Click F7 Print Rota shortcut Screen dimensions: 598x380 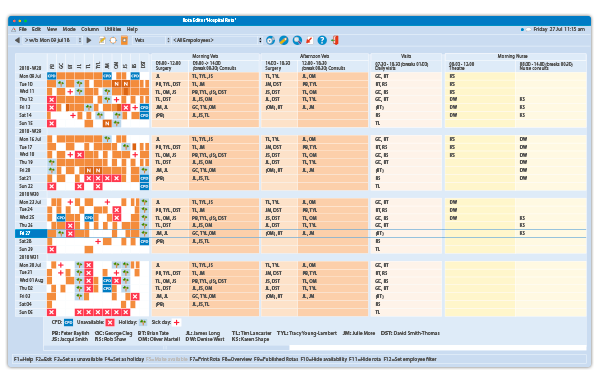pyautogui.click(x=204, y=359)
